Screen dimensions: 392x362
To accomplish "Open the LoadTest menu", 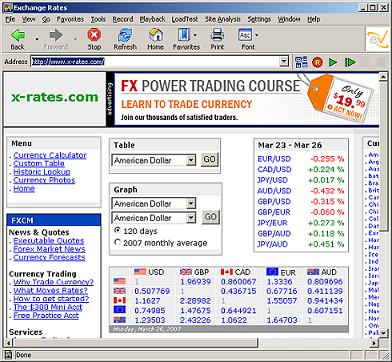I will pos(185,19).
